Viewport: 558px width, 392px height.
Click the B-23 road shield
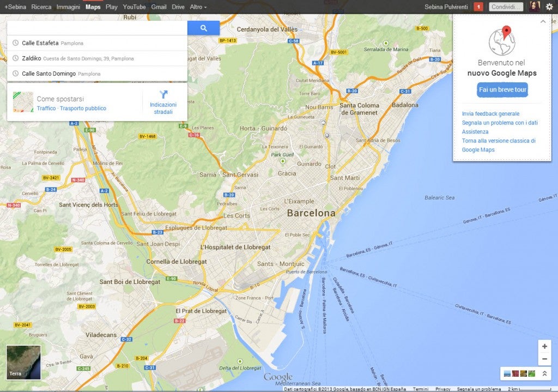pos(157,232)
